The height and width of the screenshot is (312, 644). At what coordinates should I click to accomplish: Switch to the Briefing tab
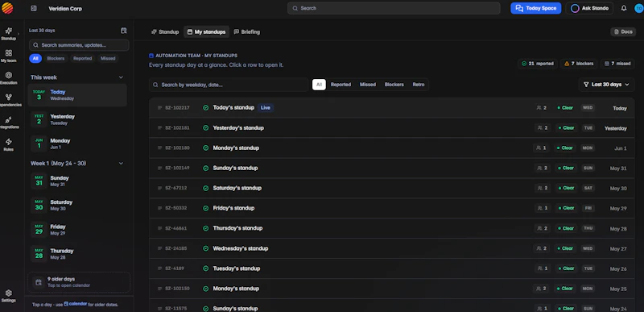[x=247, y=31]
